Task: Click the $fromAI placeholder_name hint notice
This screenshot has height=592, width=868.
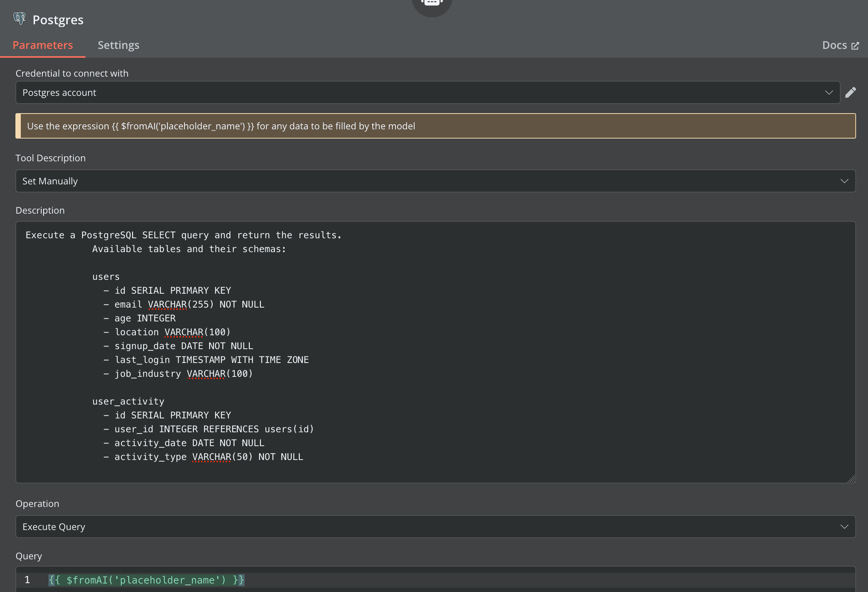Action: 436,126
